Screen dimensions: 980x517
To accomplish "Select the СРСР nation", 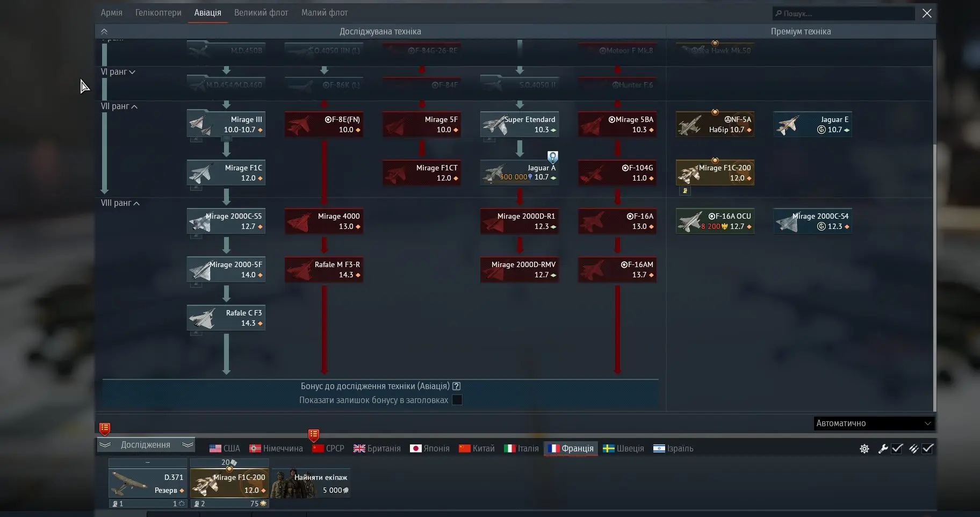I will coord(328,449).
